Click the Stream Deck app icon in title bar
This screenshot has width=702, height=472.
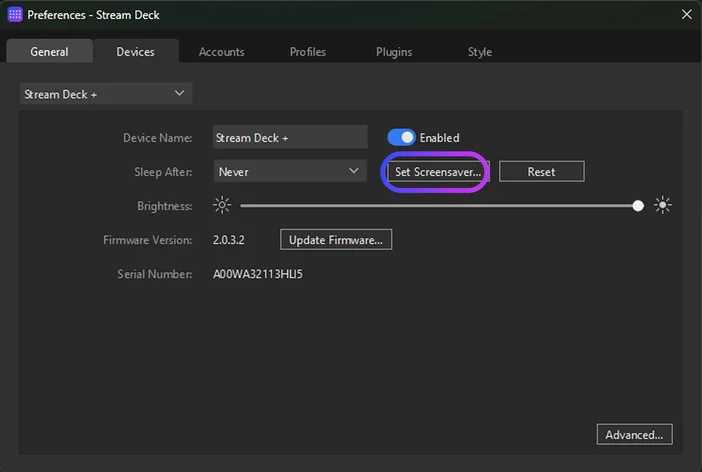tap(15, 14)
